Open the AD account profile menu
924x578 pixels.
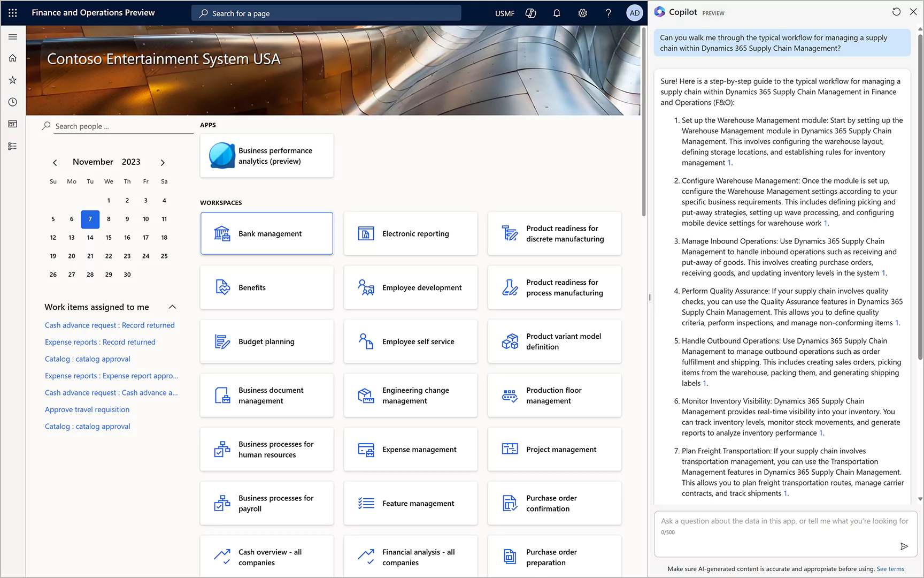634,13
